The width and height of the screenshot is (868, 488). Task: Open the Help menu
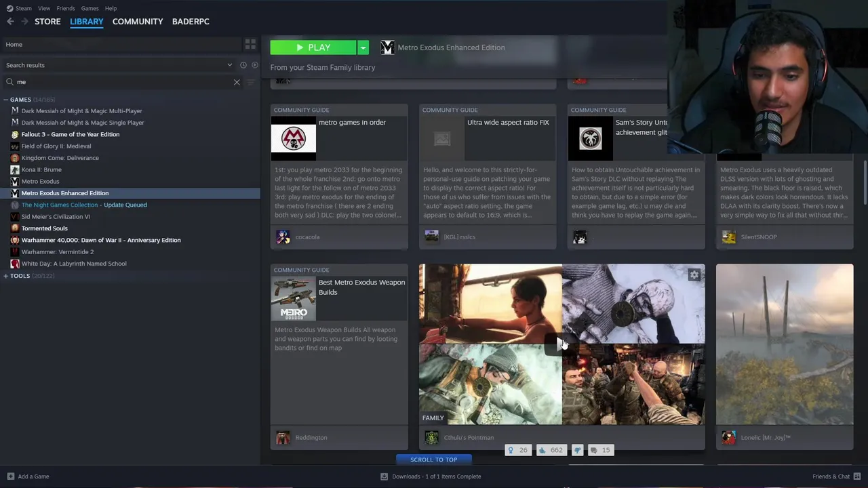click(x=111, y=8)
